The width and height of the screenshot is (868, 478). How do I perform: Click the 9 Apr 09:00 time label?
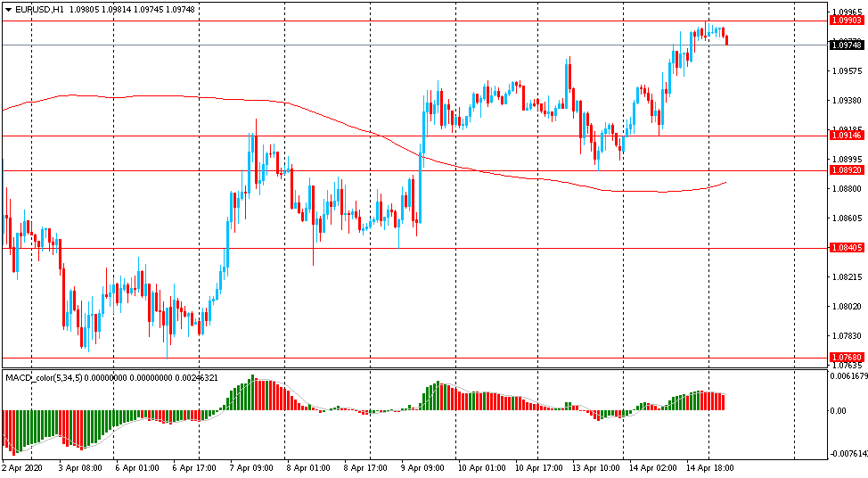422,468
